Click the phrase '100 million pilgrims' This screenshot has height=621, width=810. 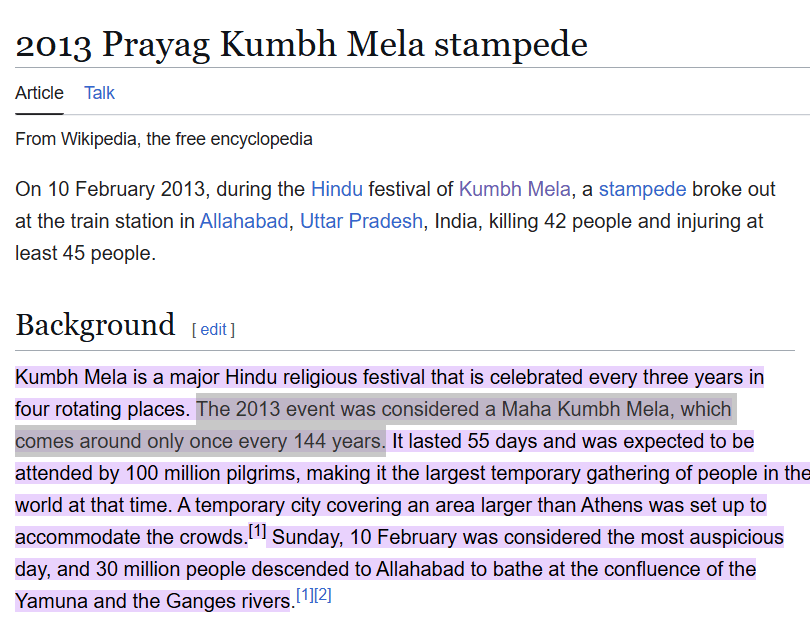pyautogui.click(x=211, y=473)
